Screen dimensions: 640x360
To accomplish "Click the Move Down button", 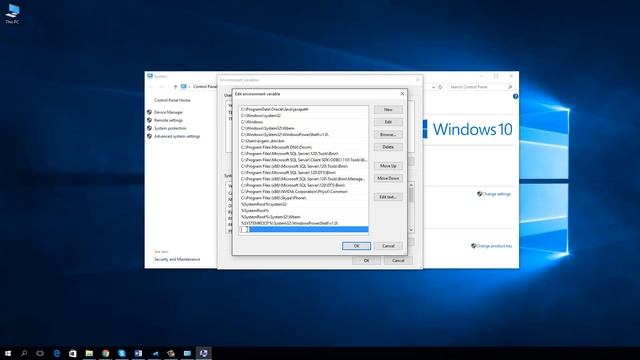I will (x=388, y=178).
